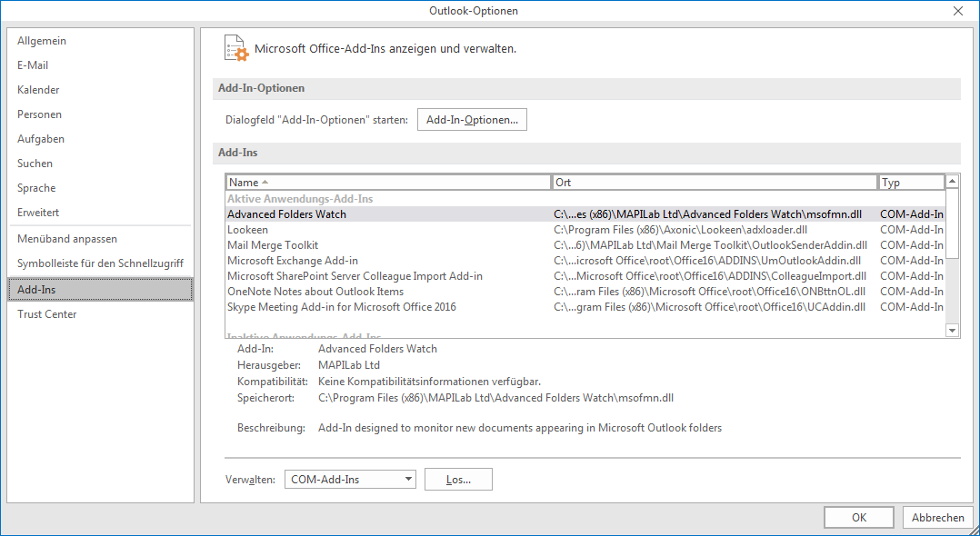
Task: Click the scroll-down arrow of the add-in list
Action: pyautogui.click(x=952, y=330)
